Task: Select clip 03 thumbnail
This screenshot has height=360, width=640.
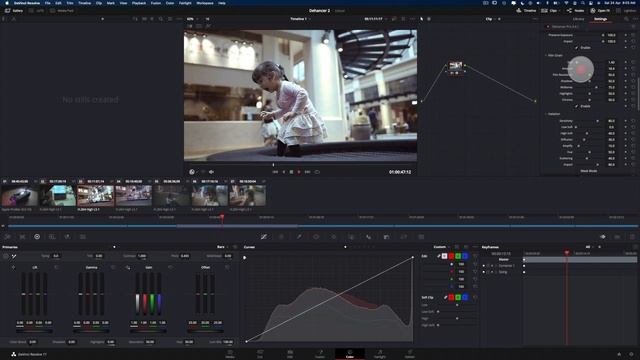Action: click(96, 196)
